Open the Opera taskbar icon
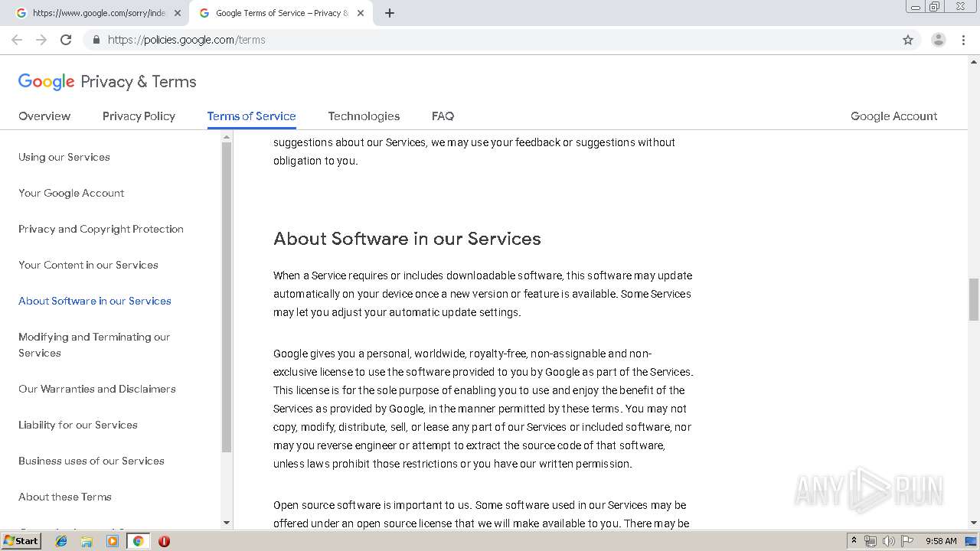The width and height of the screenshot is (980, 551). (164, 541)
